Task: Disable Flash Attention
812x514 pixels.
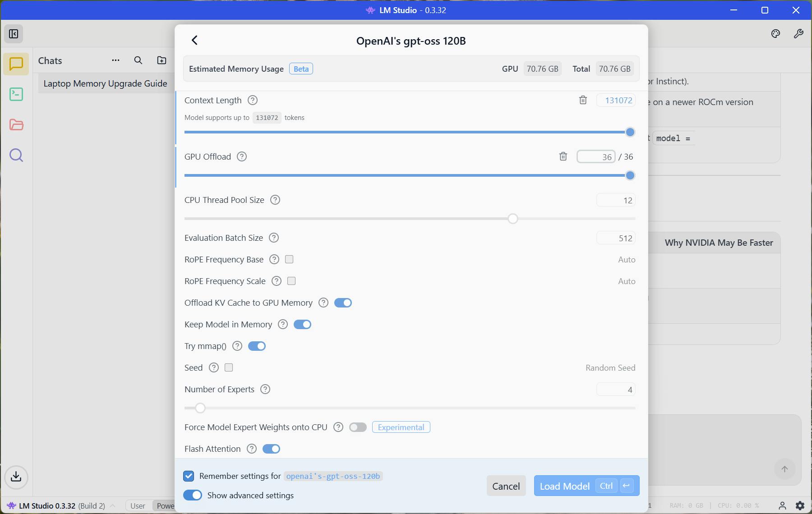Action: [x=271, y=449]
